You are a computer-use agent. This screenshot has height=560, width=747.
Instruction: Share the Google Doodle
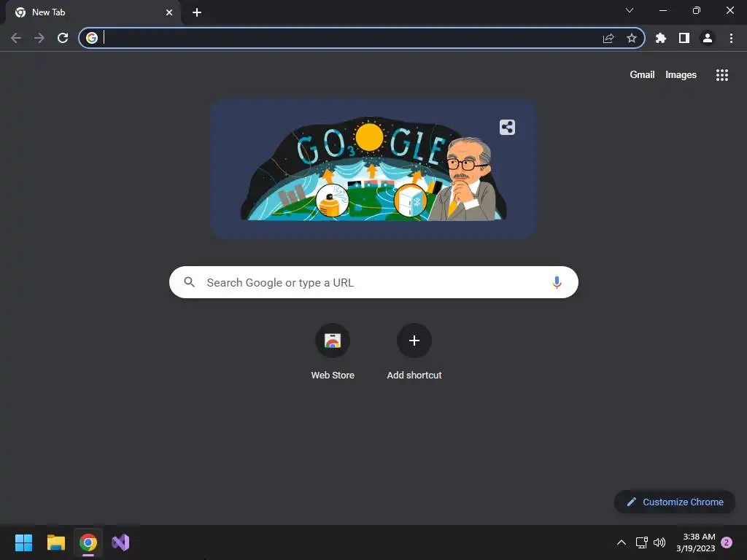pyautogui.click(x=508, y=127)
